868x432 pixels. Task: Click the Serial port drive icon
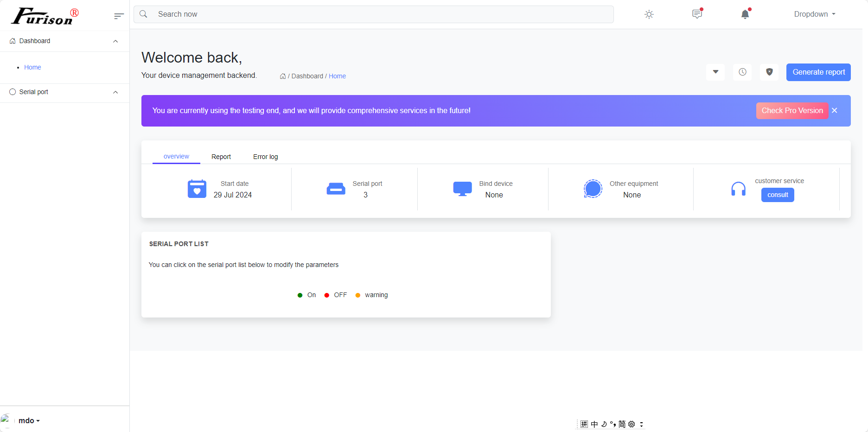[x=336, y=189]
